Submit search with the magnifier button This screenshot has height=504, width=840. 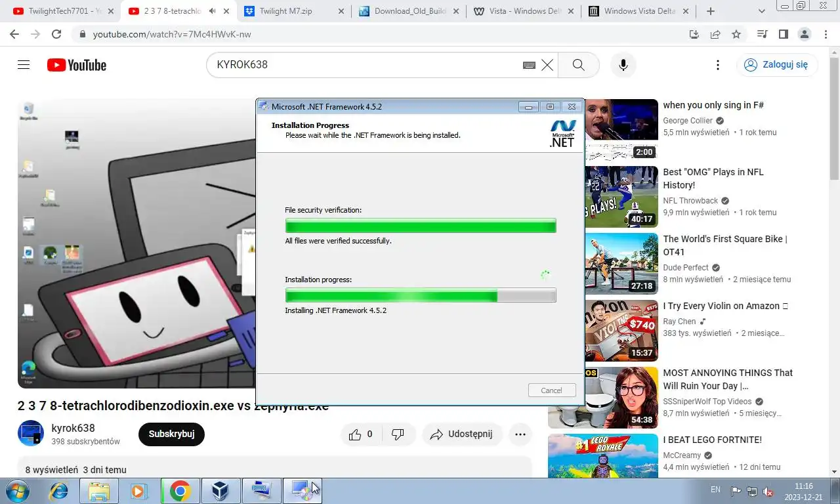coord(578,65)
